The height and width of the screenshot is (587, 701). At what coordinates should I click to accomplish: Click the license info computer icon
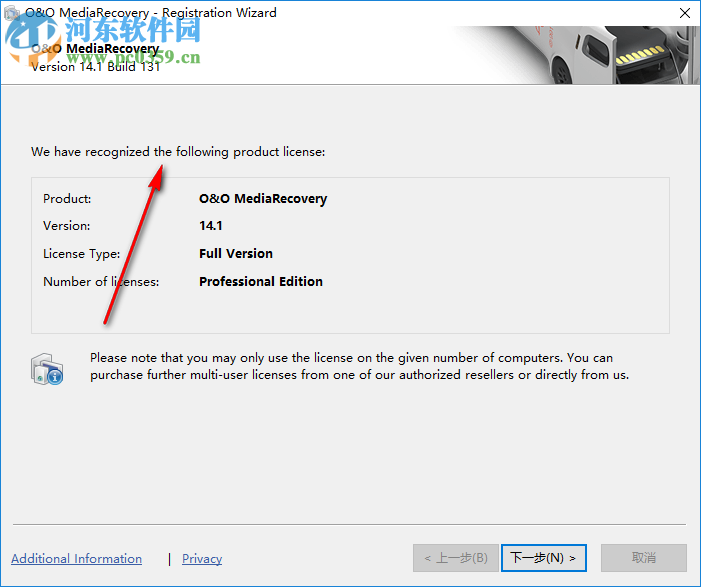click(47, 369)
